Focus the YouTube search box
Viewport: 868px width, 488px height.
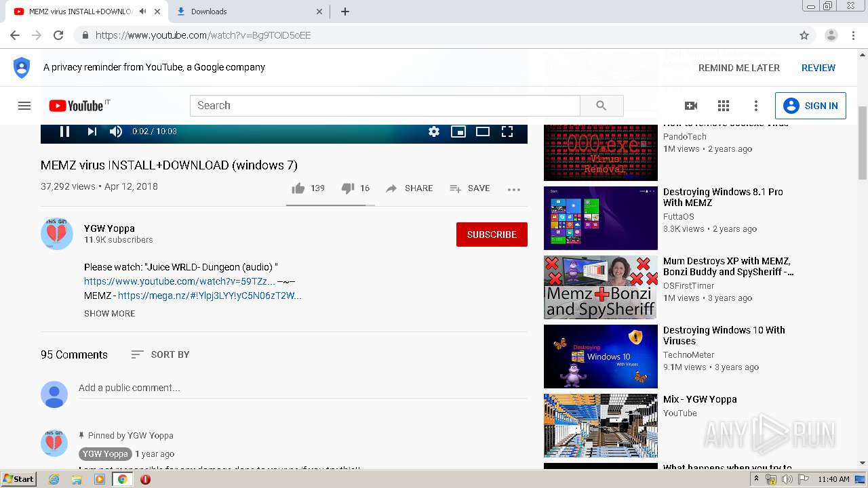[384, 105]
